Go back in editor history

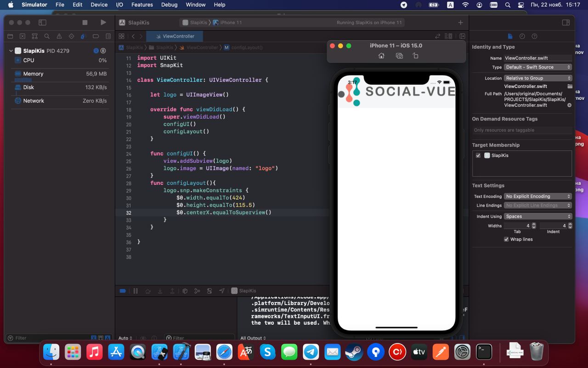tap(133, 36)
